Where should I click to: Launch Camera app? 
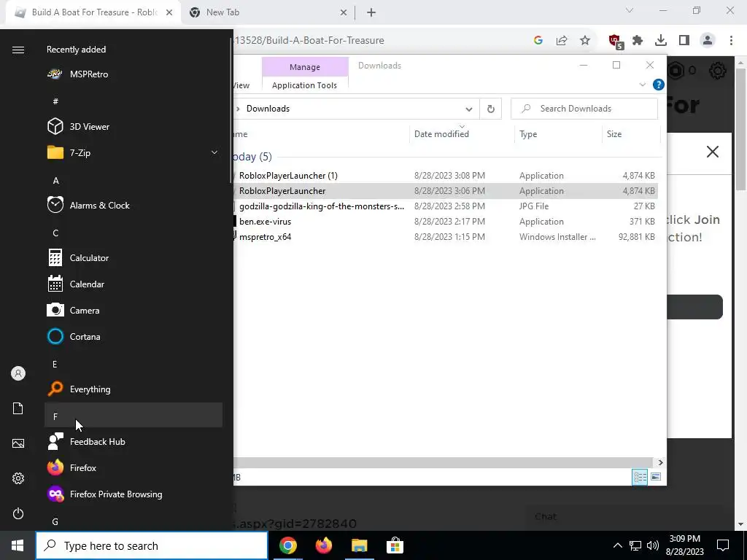tap(133, 310)
